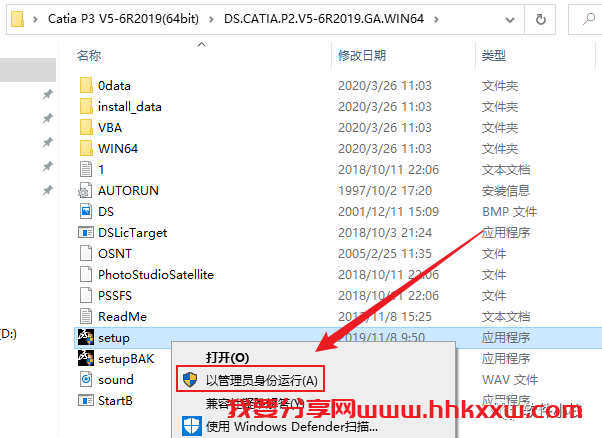Expand the chevron after DS.CATIA.P2.V5-6R2019.GA.WIN64

point(436,19)
